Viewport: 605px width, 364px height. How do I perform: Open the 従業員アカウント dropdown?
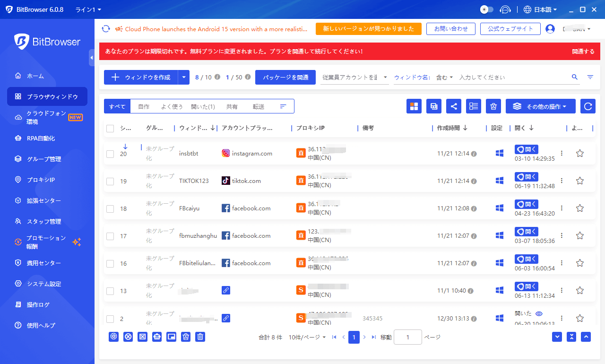[x=354, y=77]
